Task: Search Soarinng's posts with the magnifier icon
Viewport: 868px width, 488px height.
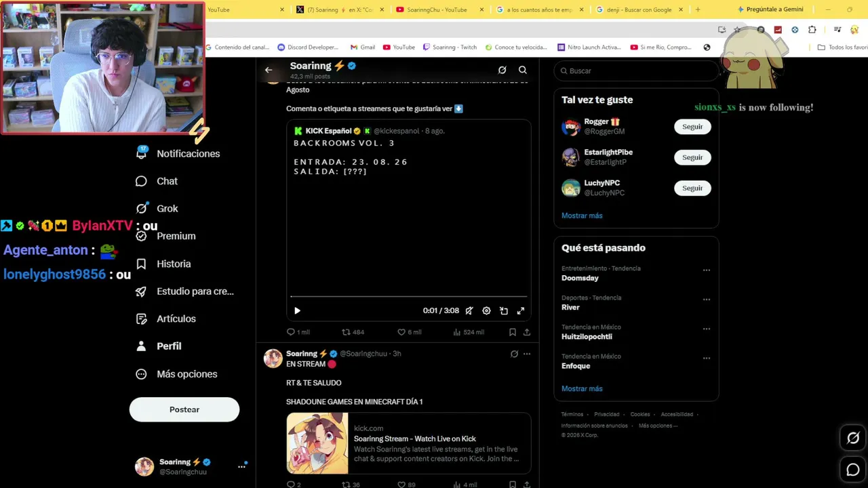Action: [x=523, y=70]
